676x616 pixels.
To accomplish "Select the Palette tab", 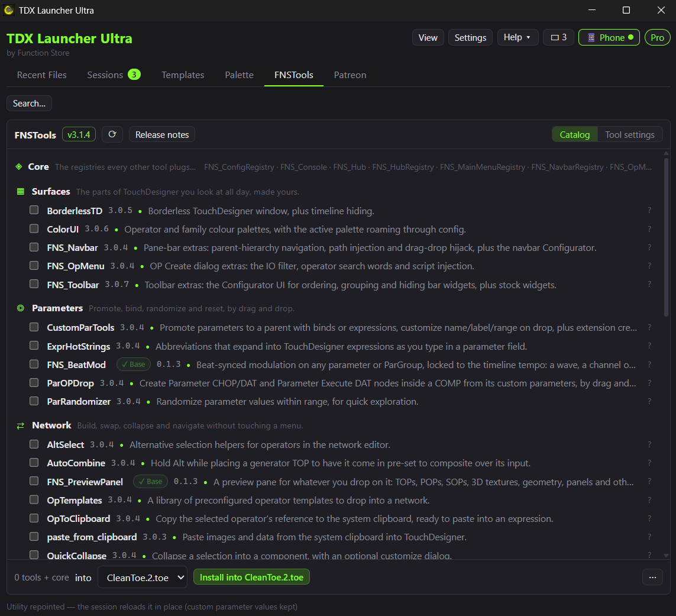I will pos(240,75).
